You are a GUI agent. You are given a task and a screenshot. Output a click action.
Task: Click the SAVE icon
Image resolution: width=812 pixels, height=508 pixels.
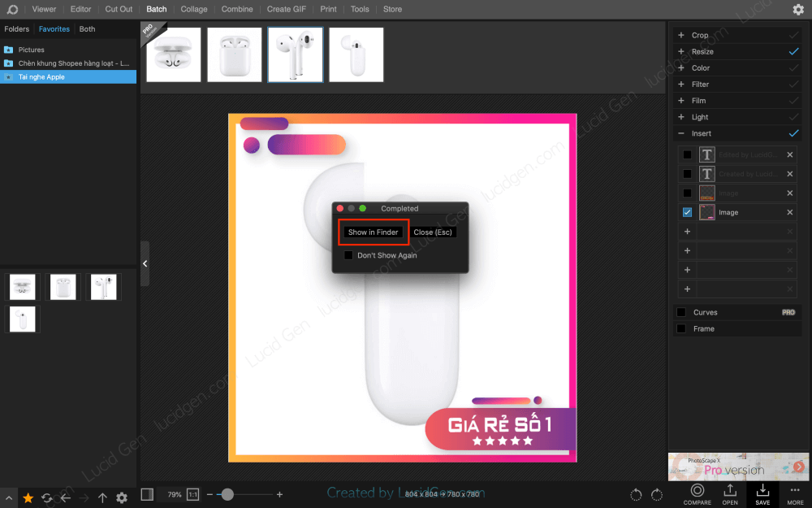click(x=762, y=490)
